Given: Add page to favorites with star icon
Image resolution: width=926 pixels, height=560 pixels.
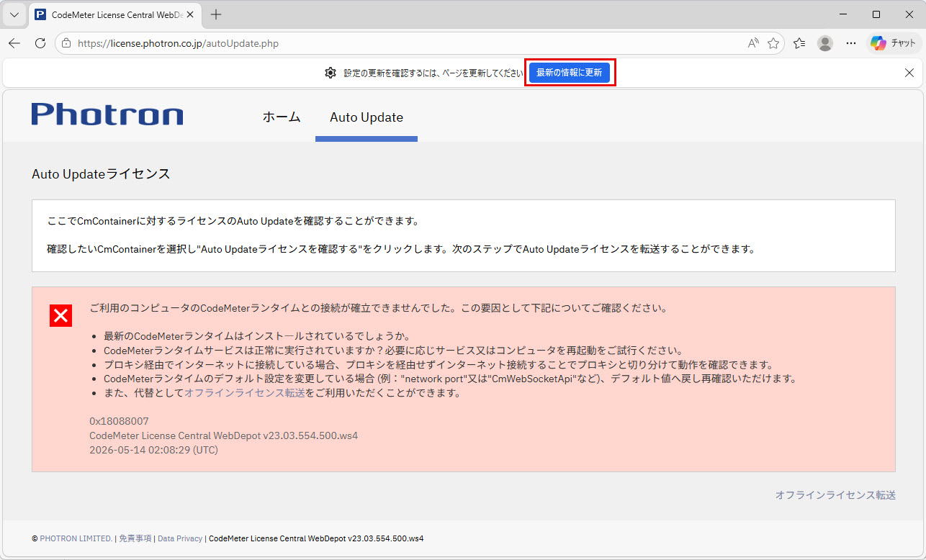Looking at the screenshot, I should (x=773, y=43).
